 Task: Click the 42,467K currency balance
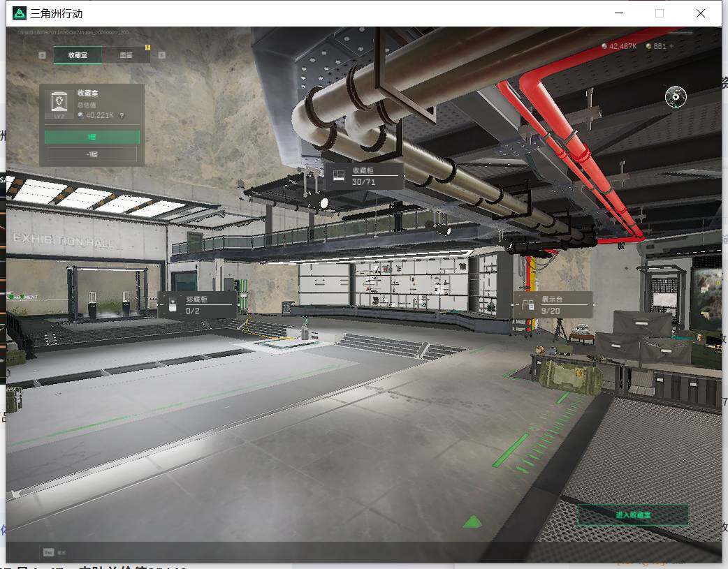(618, 46)
